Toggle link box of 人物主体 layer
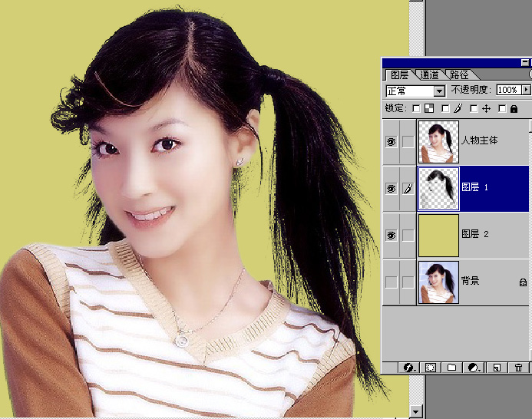The height and width of the screenshot is (419, 532). click(x=408, y=142)
